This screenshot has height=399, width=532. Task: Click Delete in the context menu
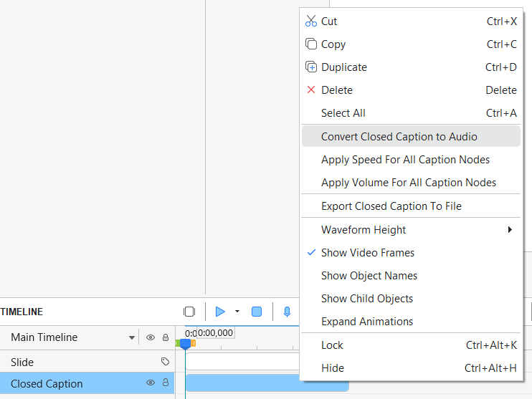click(x=411, y=90)
